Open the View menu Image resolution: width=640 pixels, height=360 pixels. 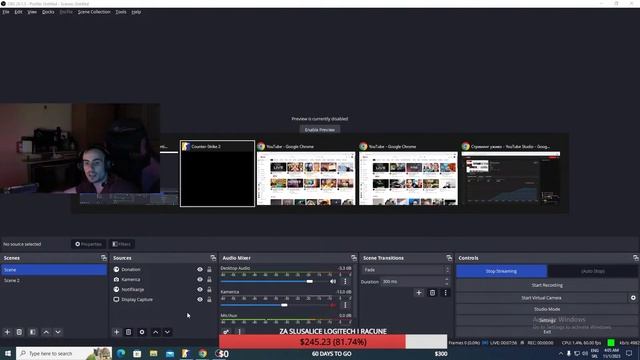click(x=32, y=12)
